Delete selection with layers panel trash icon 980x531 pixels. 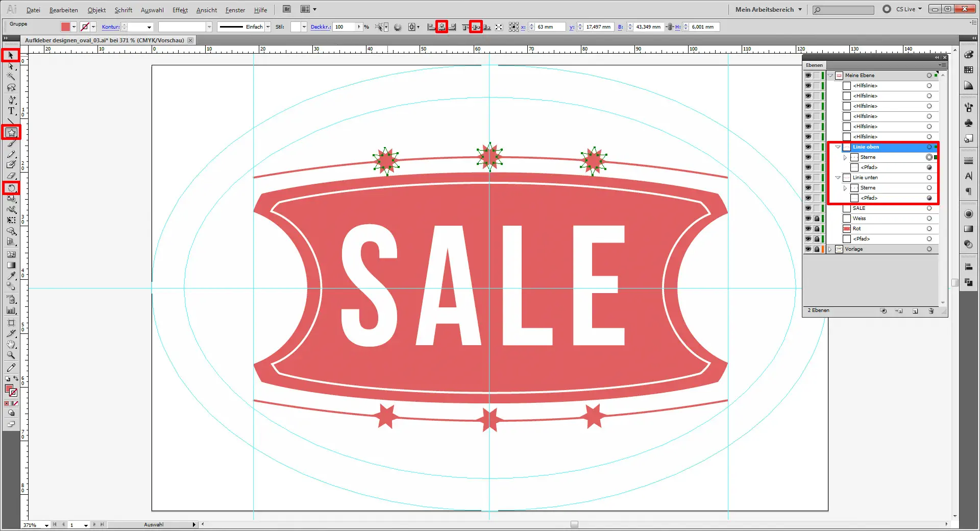pyautogui.click(x=931, y=311)
